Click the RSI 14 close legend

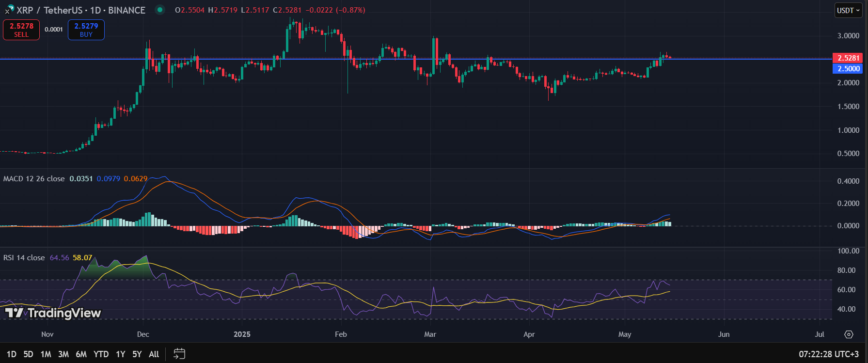click(x=24, y=258)
